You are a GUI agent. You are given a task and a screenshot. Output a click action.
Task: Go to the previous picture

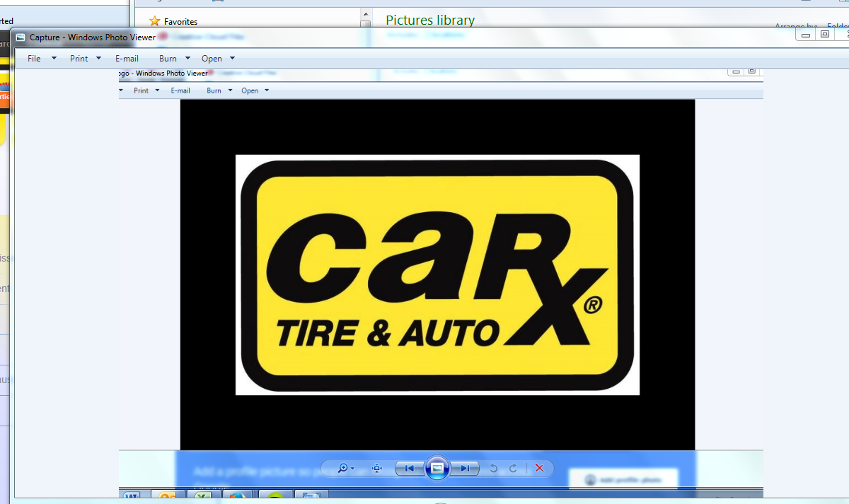pos(409,468)
